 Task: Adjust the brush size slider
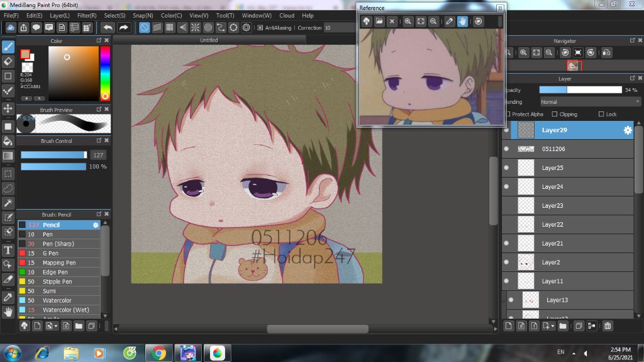[54, 155]
